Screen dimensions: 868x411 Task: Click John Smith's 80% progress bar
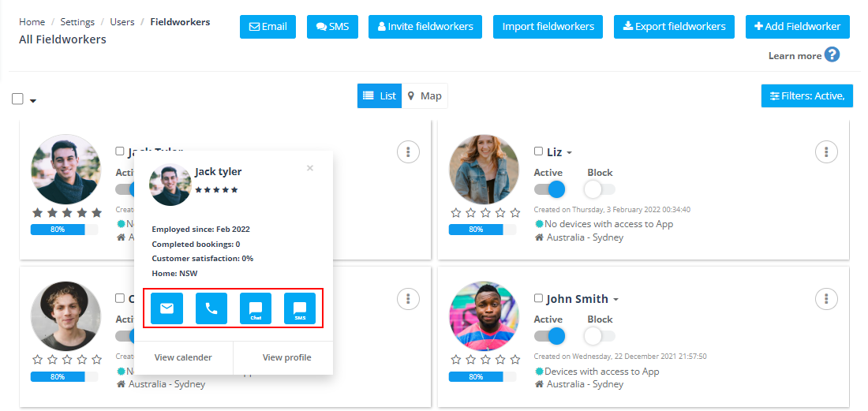pyautogui.click(x=483, y=376)
